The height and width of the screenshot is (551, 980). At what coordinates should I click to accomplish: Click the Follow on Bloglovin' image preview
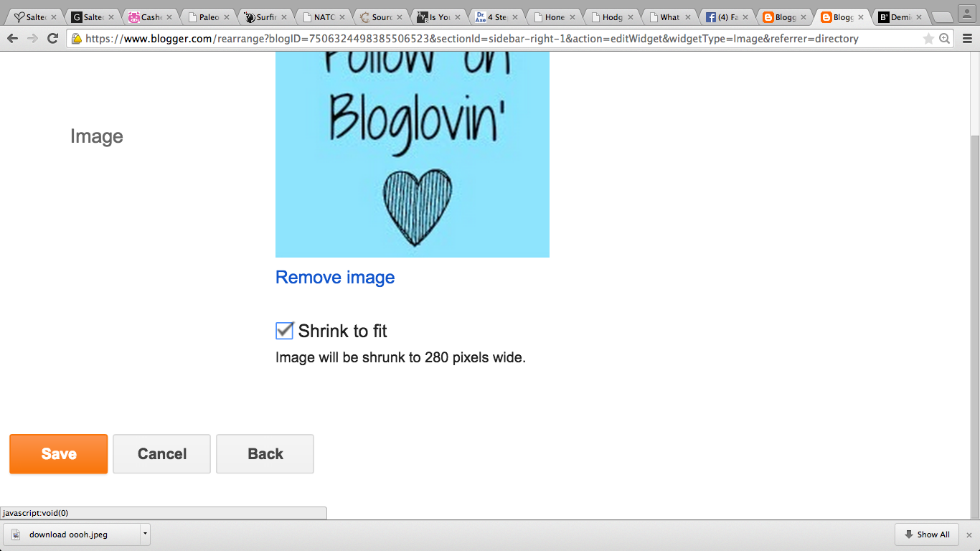click(413, 154)
